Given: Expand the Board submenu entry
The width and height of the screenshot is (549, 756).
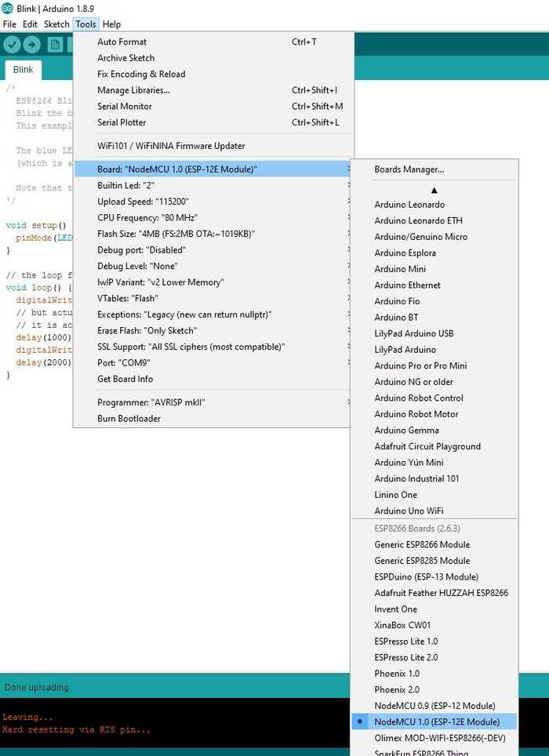Looking at the screenshot, I should (213, 169).
